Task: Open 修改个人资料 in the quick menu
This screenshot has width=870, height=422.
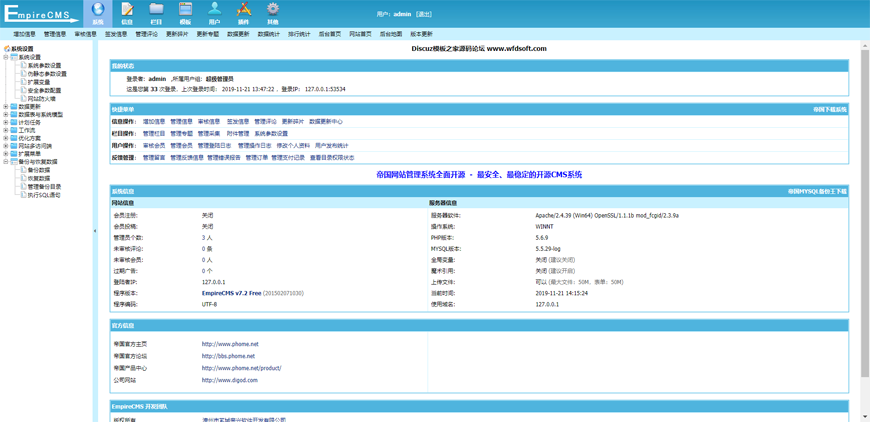Action: click(x=293, y=146)
